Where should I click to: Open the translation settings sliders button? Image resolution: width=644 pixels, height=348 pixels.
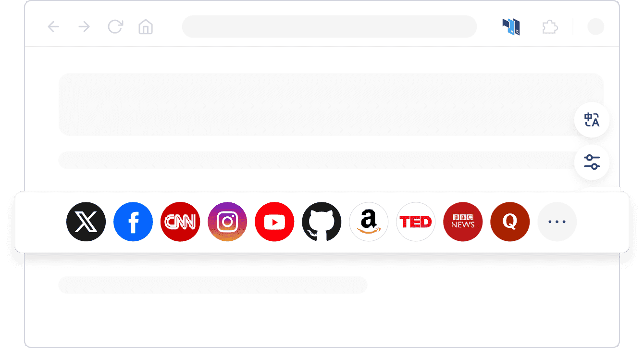pos(592,162)
